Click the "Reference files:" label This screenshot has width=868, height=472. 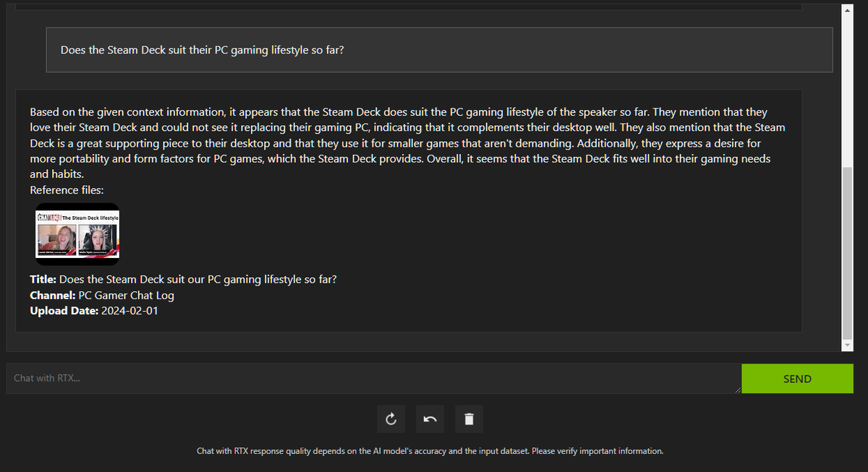point(67,190)
